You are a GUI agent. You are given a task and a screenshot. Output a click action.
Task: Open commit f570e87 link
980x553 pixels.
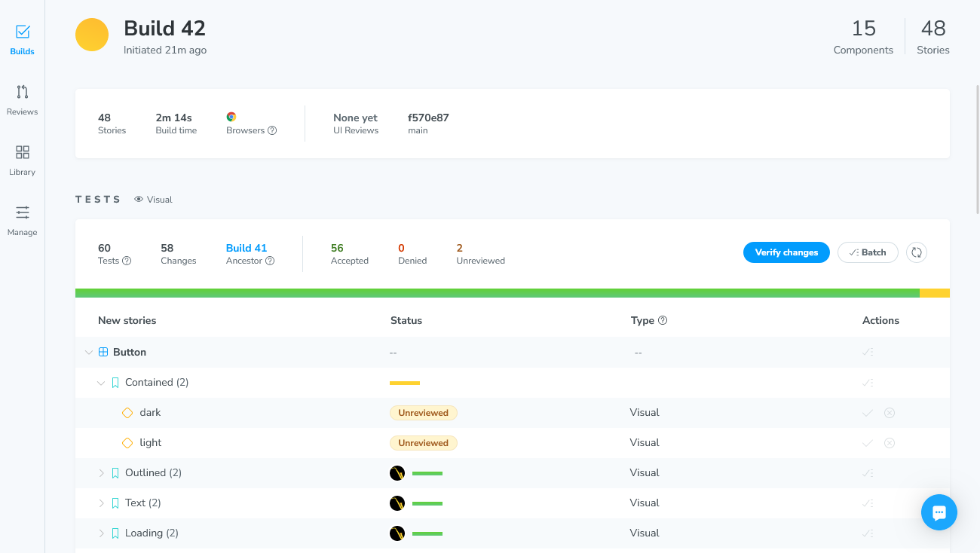[x=428, y=118]
